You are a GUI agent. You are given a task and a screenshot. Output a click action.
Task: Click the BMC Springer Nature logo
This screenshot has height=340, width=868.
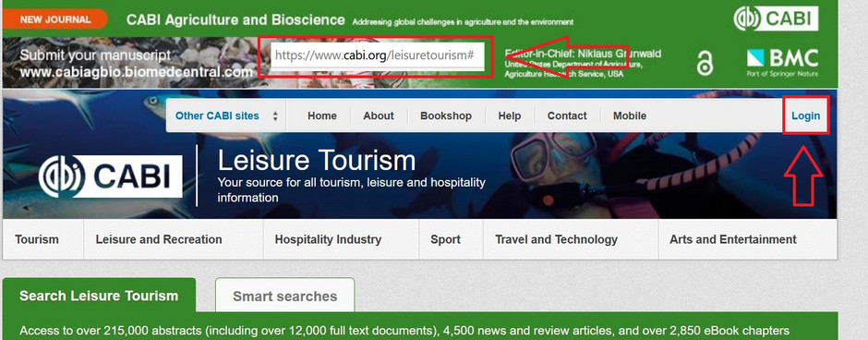[782, 63]
